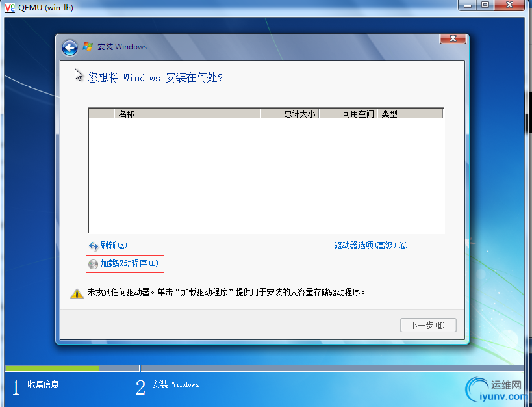
Task: Close the QEMU (win-lh) window
Action: (509, 5)
